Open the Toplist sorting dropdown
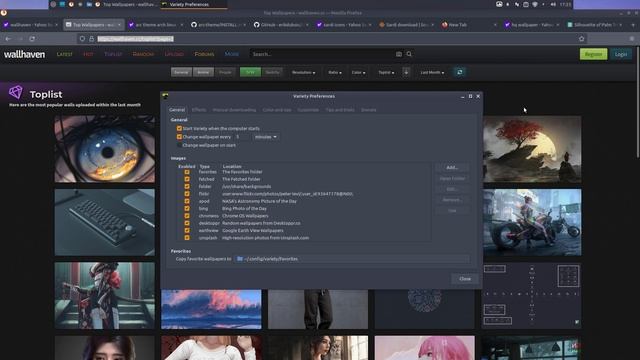The width and height of the screenshot is (640, 360). click(386, 72)
